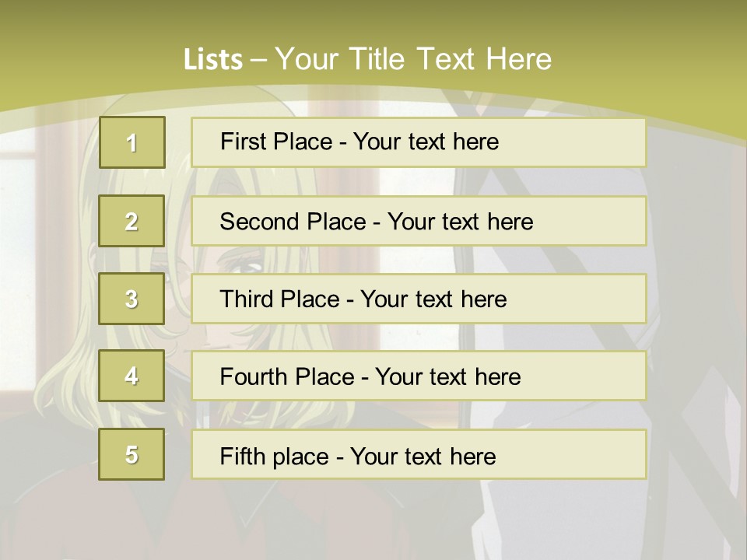Click the "First Place" text box
This screenshot has height=560, width=747.
click(419, 142)
